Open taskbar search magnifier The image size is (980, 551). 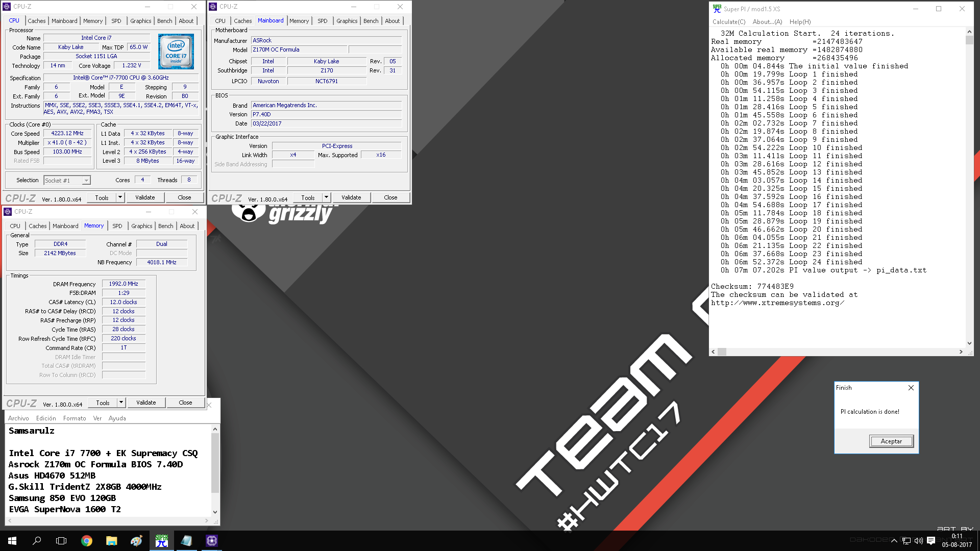[x=37, y=541]
